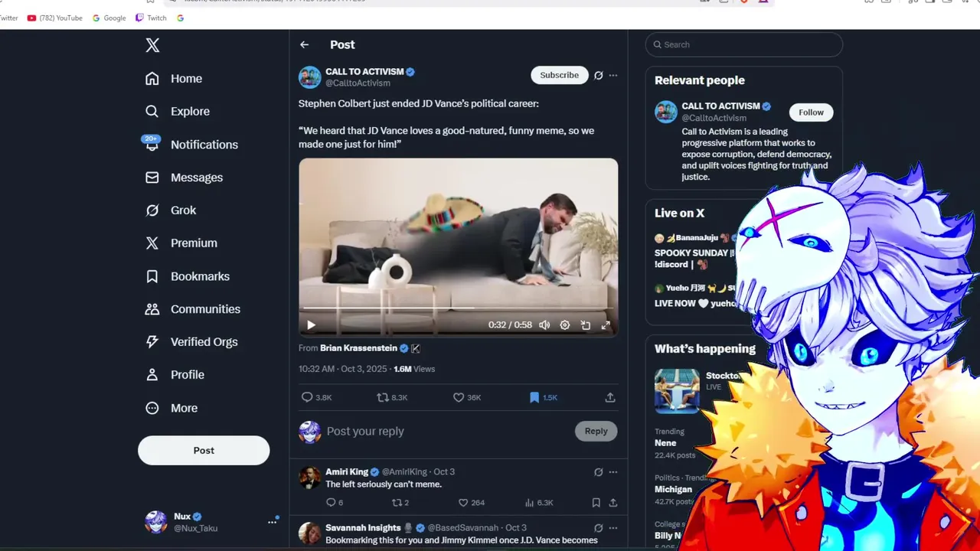Click the Search field
This screenshot has width=980, height=551.
pos(743,45)
